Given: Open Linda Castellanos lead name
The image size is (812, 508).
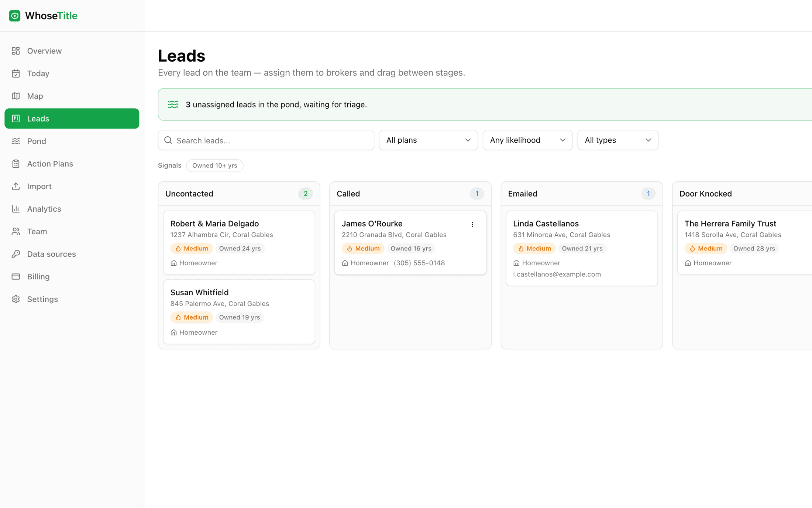Looking at the screenshot, I should 546,224.
